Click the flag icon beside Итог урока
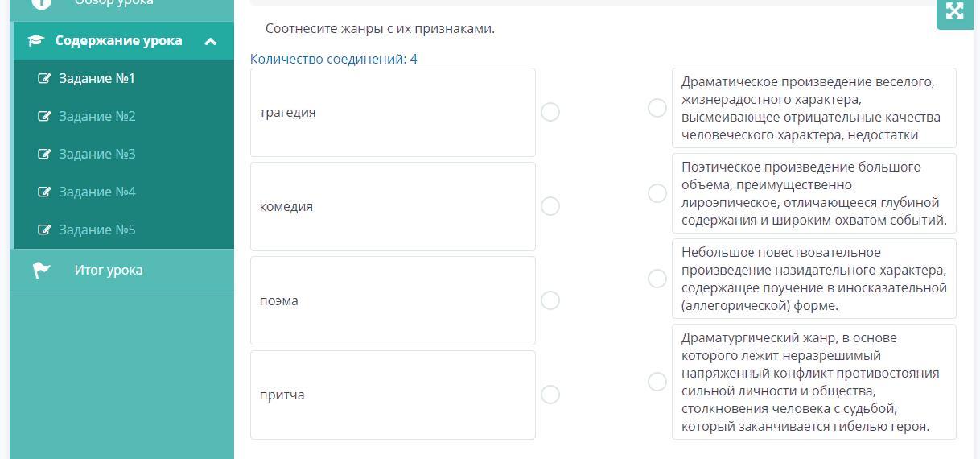 42,270
